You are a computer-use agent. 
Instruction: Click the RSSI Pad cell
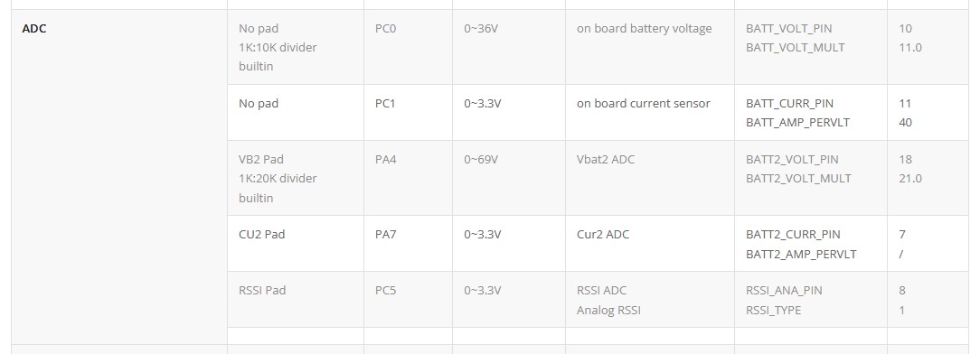[x=296, y=300]
